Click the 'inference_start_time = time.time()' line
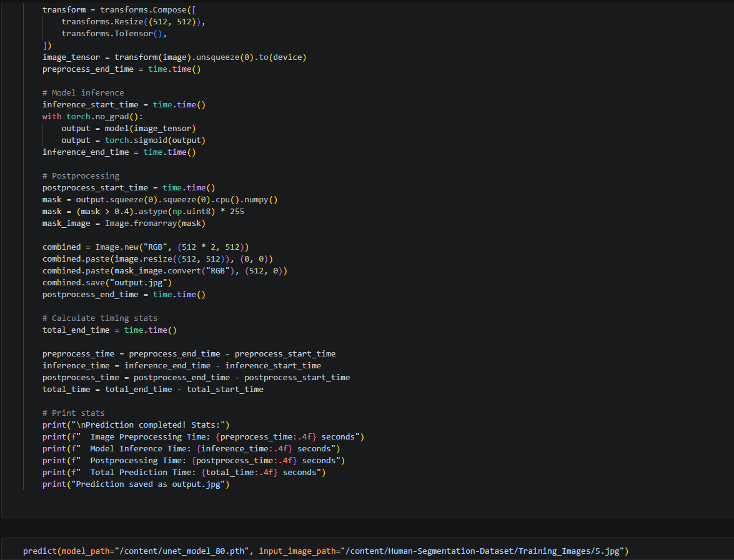This screenshot has height=560, width=734. 124,105
